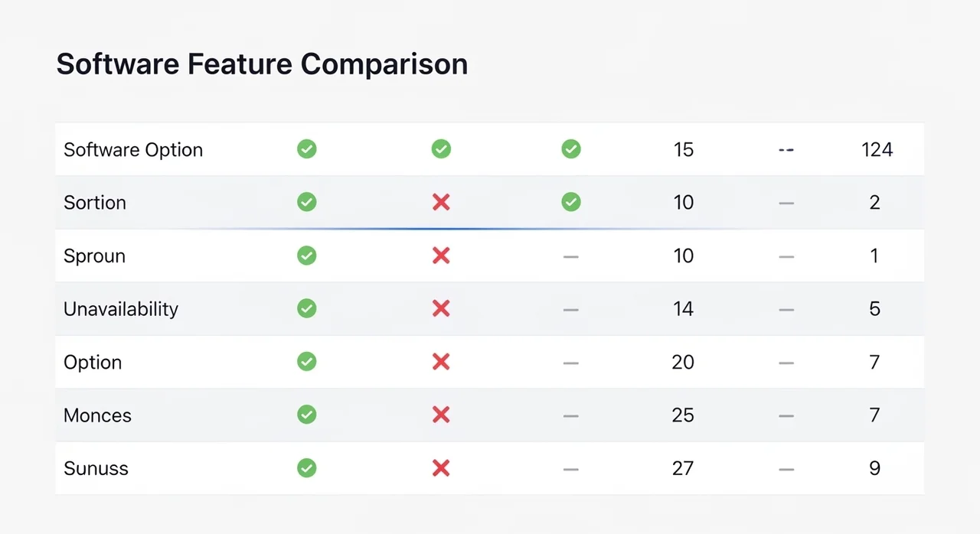
Task: Select the Software Option row label
Action: point(133,150)
